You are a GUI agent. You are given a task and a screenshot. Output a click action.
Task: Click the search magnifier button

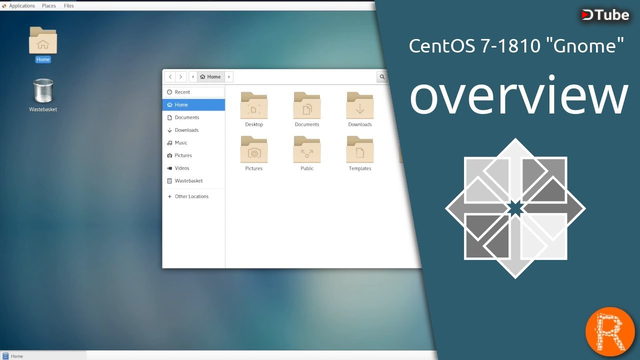tap(382, 77)
